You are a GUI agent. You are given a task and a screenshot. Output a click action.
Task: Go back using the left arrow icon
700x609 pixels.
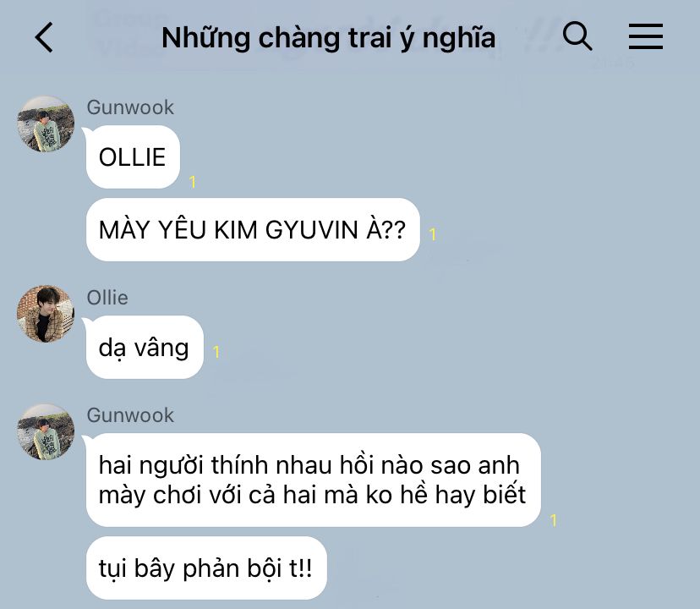(44, 37)
